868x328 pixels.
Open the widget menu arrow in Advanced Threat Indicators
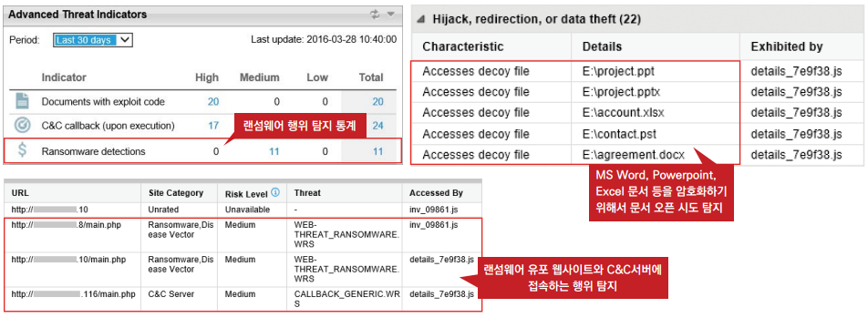pyautogui.click(x=390, y=15)
